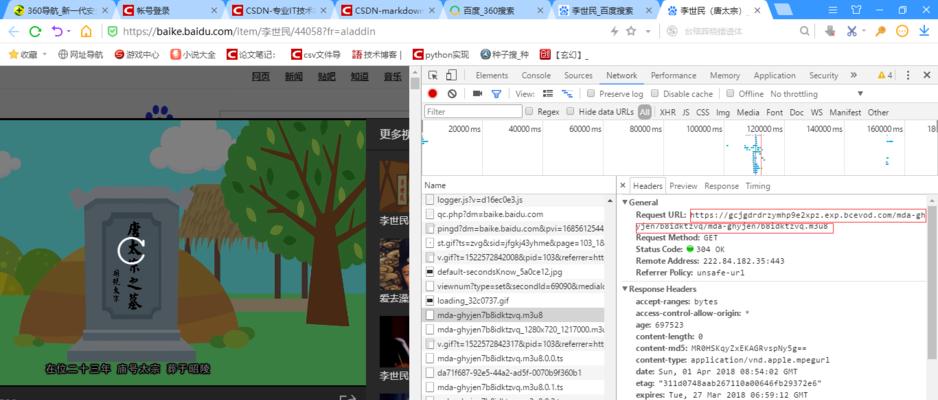Show more DevTools tabs with chevrons

(853, 75)
